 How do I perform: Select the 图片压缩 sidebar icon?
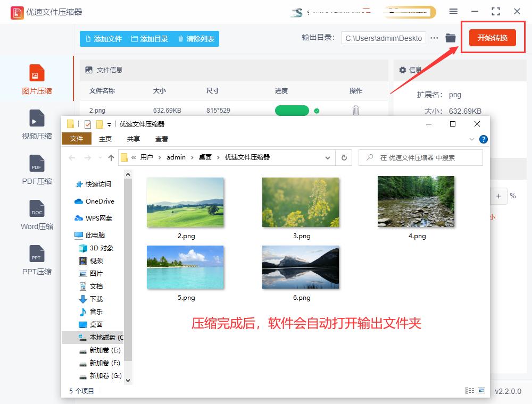point(36,80)
